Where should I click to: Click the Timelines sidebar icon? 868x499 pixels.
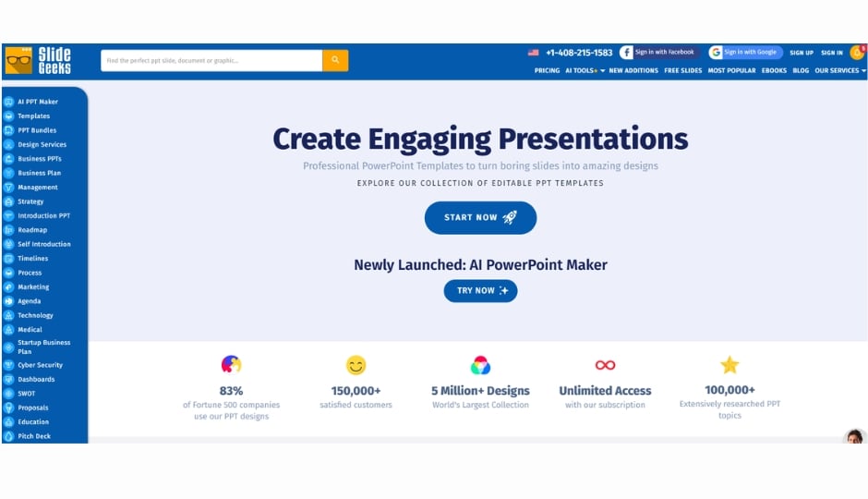coord(9,259)
